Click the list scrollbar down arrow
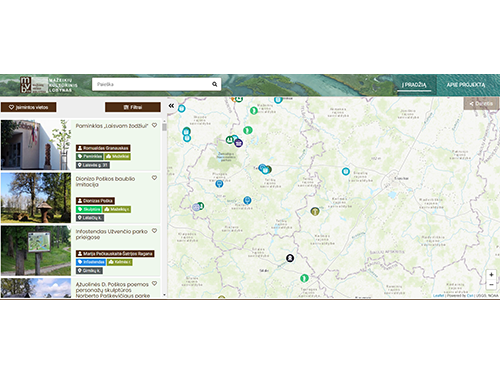500x375 pixels. click(x=164, y=295)
